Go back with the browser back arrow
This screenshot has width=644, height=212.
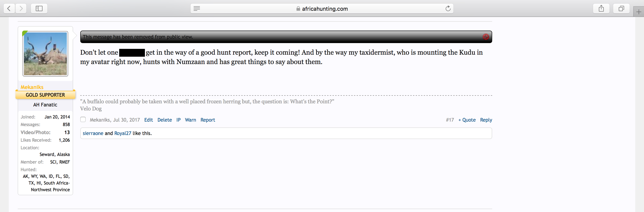click(9, 8)
